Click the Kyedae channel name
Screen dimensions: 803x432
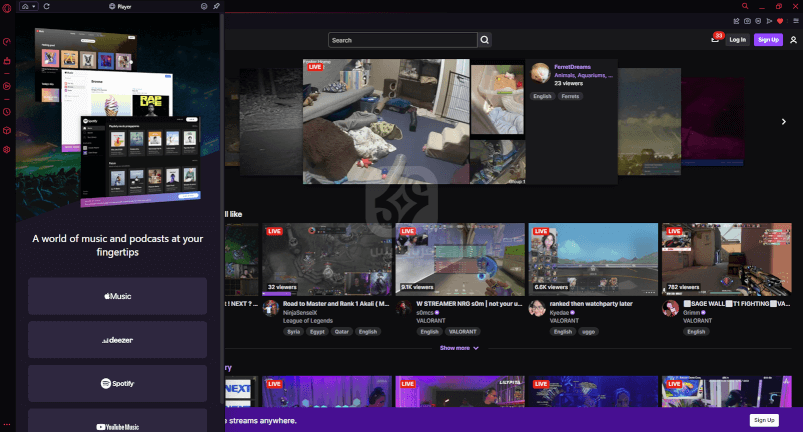click(559, 313)
